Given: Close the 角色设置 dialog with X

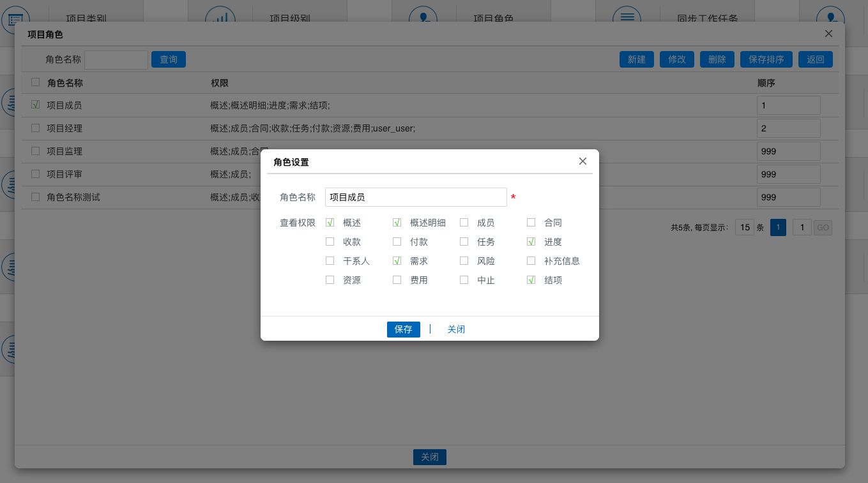Looking at the screenshot, I should [x=582, y=161].
